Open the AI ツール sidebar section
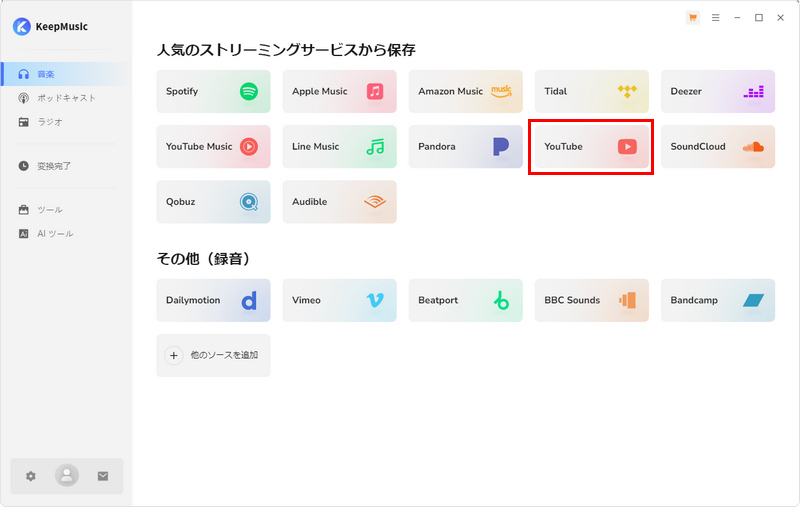The height and width of the screenshot is (507, 800). (66, 234)
